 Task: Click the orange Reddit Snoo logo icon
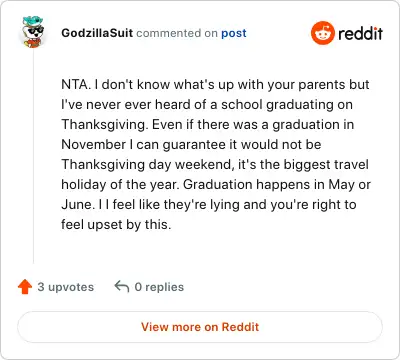click(x=323, y=33)
